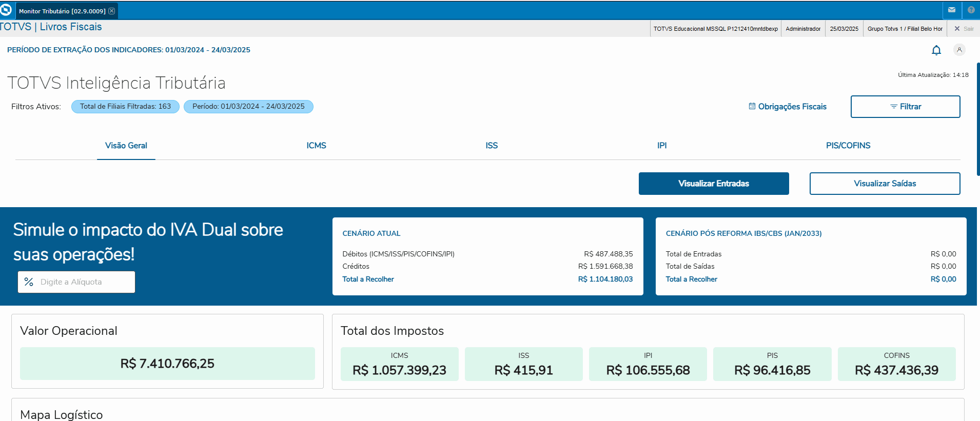Open the help question mark icon
Image resolution: width=980 pixels, height=421 pixels.
[971, 10]
